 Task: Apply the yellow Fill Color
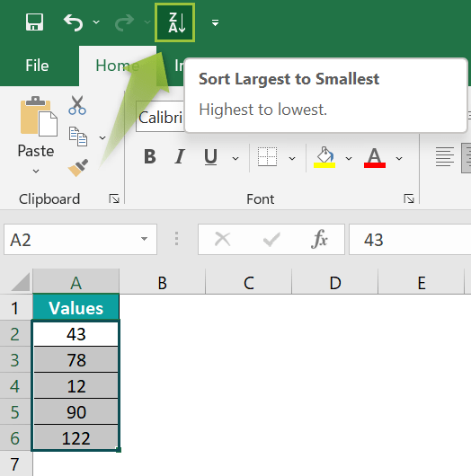click(324, 157)
